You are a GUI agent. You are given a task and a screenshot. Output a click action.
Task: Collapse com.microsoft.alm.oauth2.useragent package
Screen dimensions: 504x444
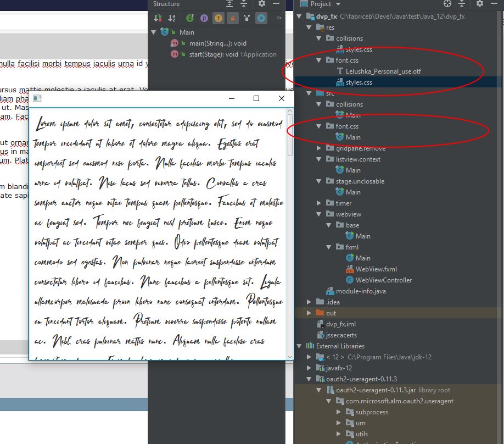(328, 401)
